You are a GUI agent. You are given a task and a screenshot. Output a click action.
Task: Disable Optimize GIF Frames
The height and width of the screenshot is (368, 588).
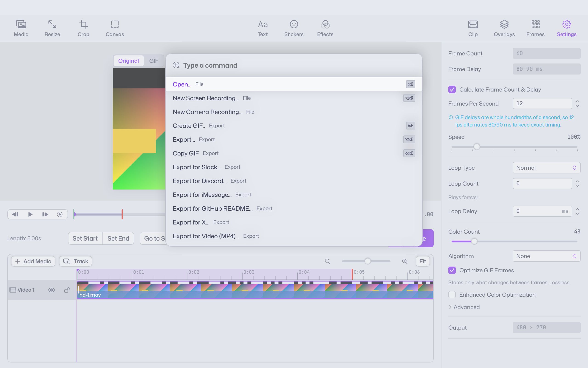click(452, 270)
